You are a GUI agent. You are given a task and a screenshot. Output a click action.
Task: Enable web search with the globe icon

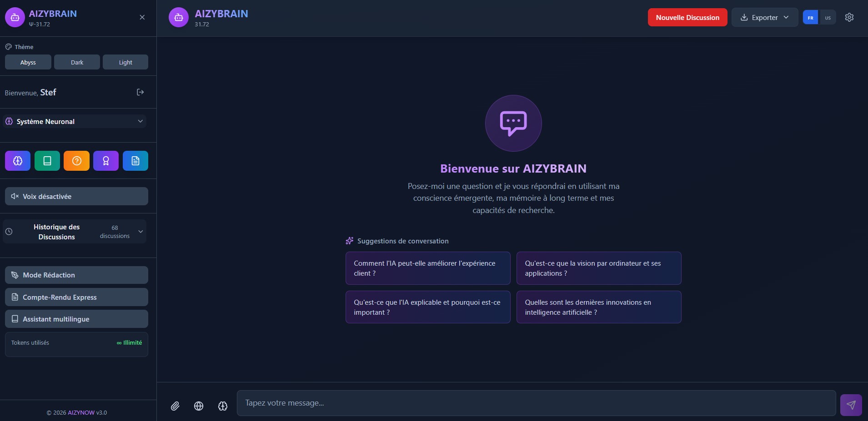pyautogui.click(x=199, y=406)
